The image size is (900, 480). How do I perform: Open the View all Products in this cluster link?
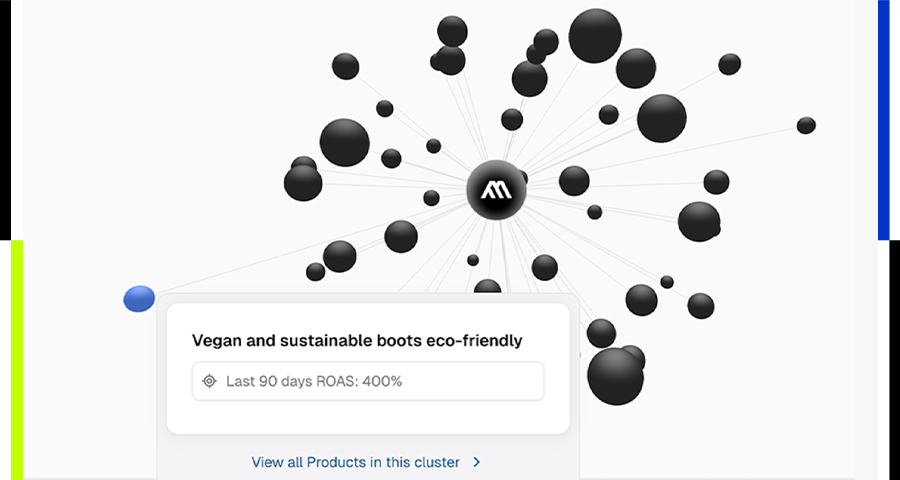tap(355, 462)
